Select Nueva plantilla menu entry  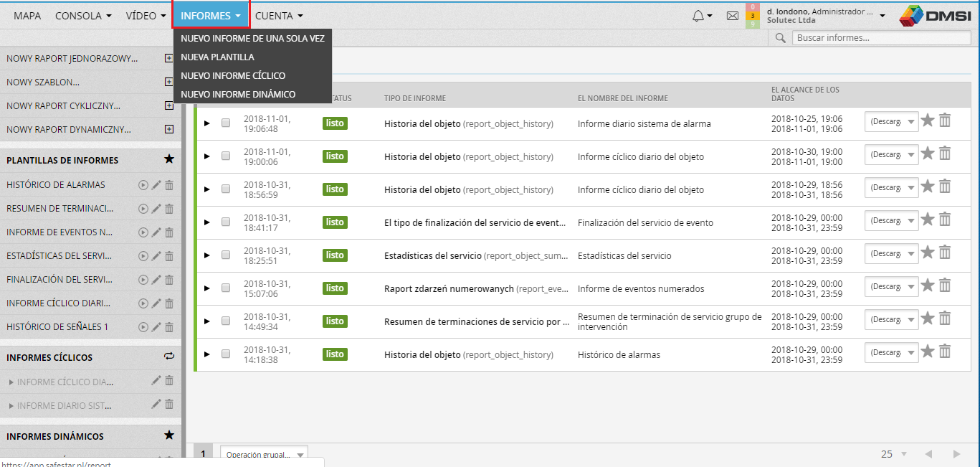click(x=252, y=57)
